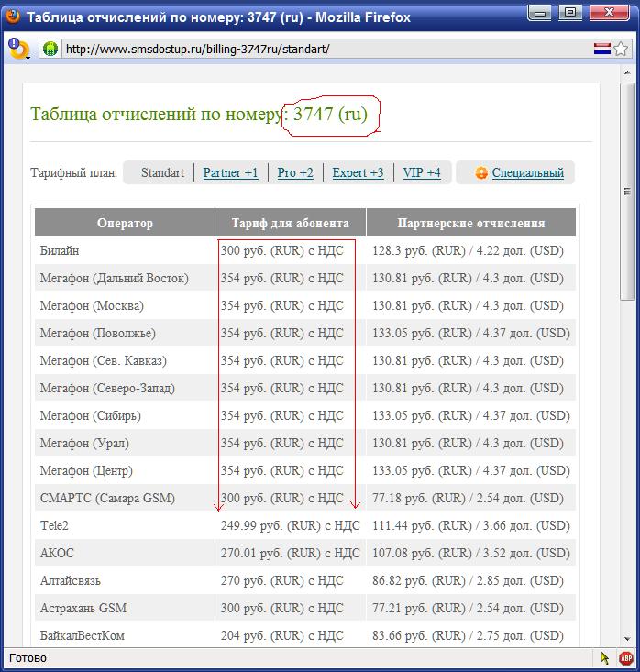Click Астрахань GSM payout 77.21 руб. cell
640x672 pixels.
click(471, 608)
